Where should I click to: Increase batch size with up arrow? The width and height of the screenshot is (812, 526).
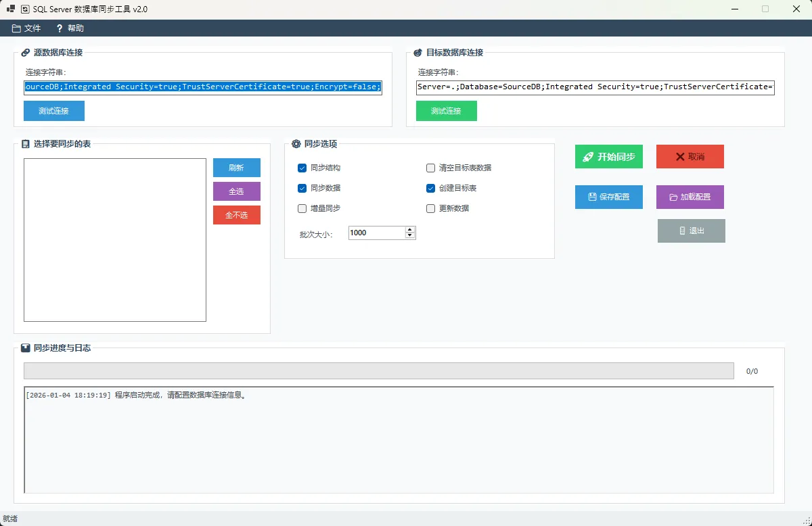tap(410, 230)
